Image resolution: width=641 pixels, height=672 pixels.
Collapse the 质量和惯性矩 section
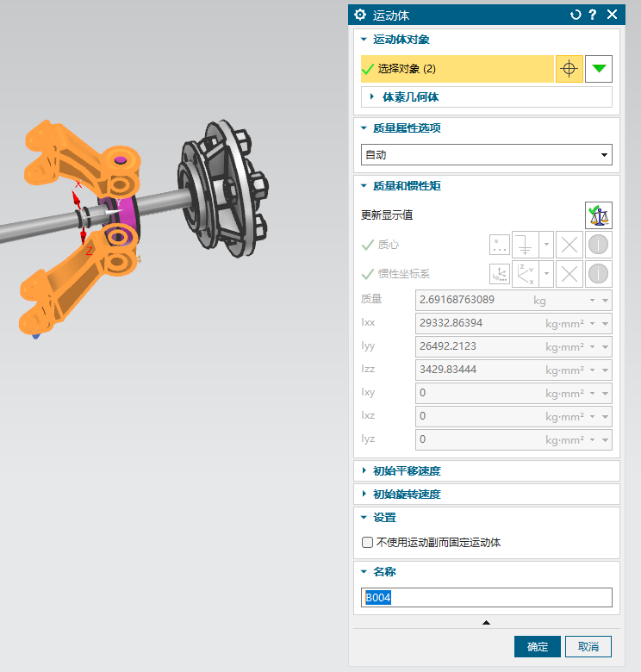coord(406,185)
